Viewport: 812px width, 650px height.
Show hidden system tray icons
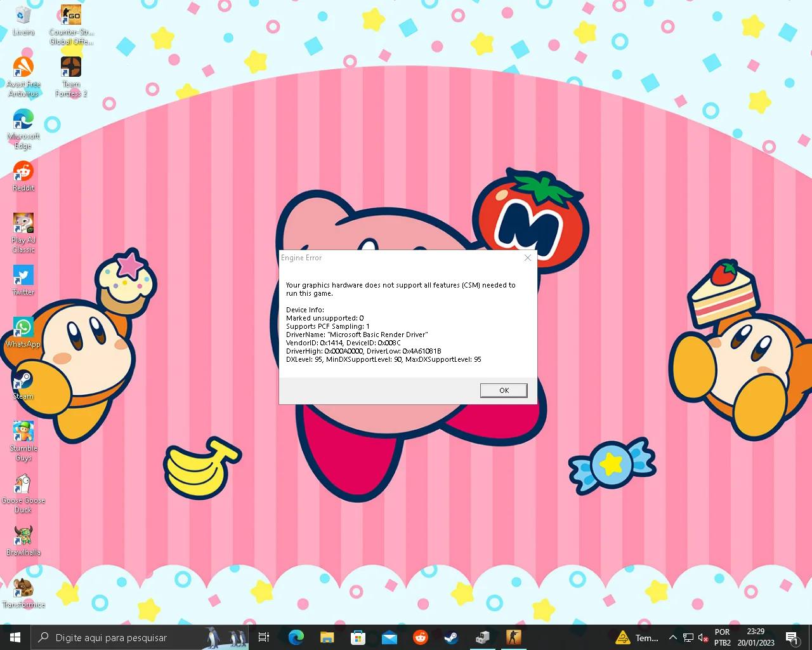click(x=672, y=637)
